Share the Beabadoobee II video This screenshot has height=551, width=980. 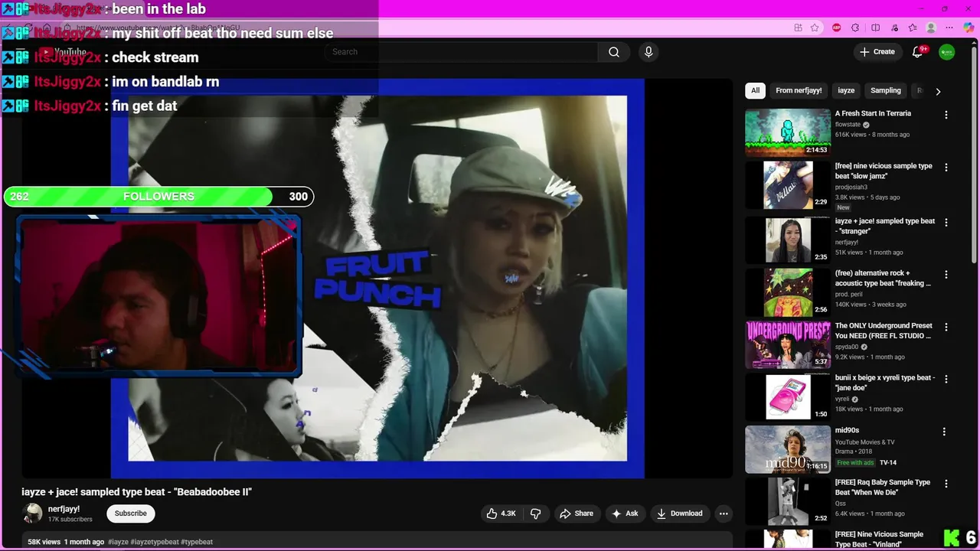pyautogui.click(x=577, y=514)
